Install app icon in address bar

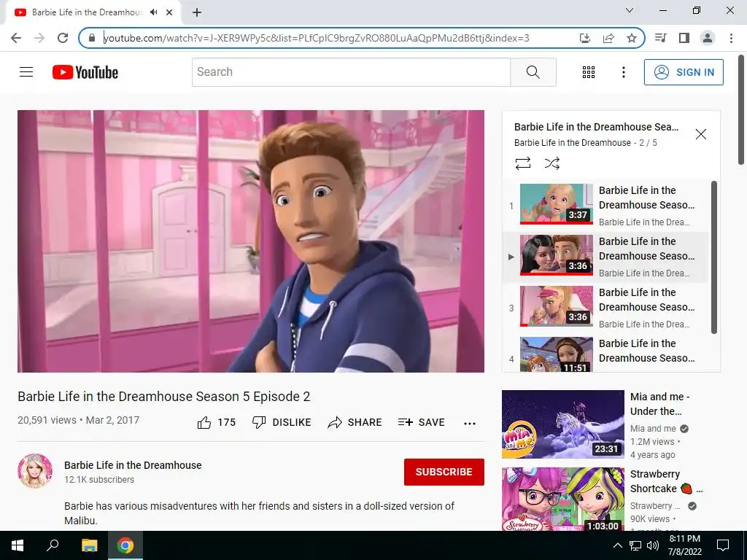pyautogui.click(x=584, y=38)
